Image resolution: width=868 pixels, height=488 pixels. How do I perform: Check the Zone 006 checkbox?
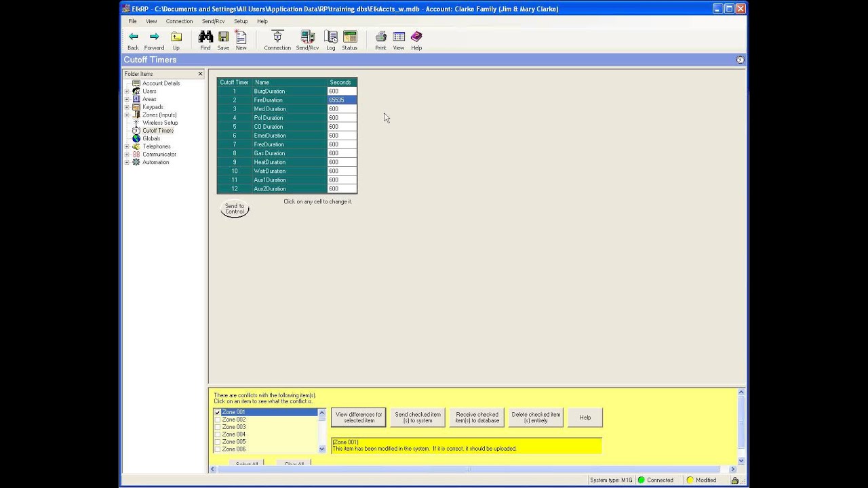pos(218,449)
